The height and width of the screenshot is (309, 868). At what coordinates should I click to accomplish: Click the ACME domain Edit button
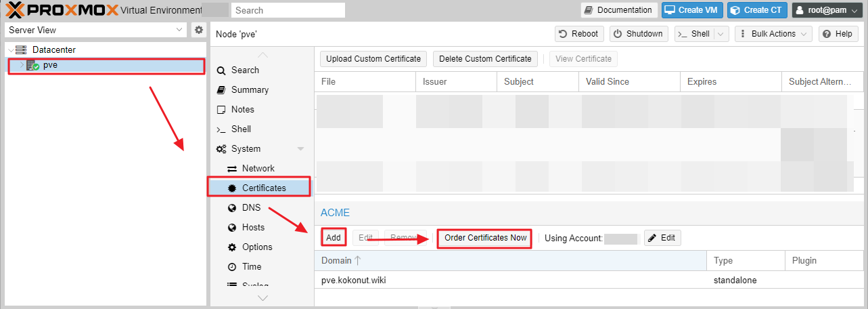click(x=365, y=238)
